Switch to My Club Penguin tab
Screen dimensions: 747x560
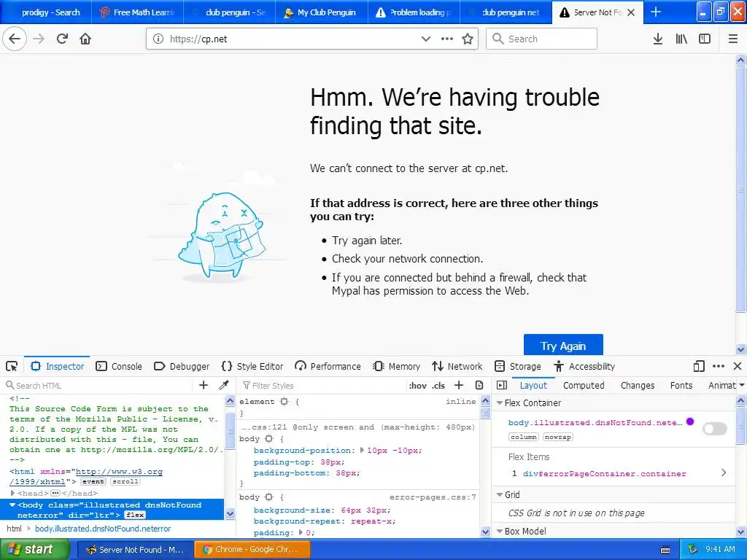(x=322, y=12)
